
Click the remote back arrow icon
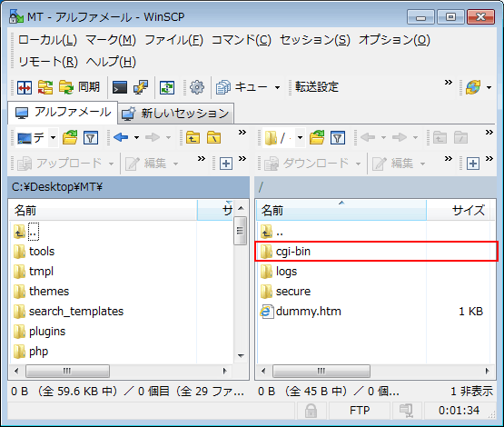(368, 137)
